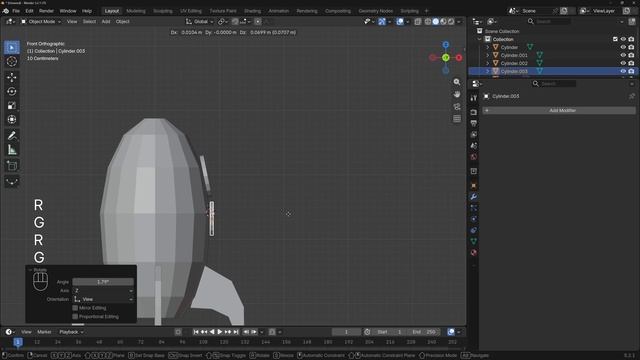Enable the Mirror Editing checkbox

tap(75, 308)
